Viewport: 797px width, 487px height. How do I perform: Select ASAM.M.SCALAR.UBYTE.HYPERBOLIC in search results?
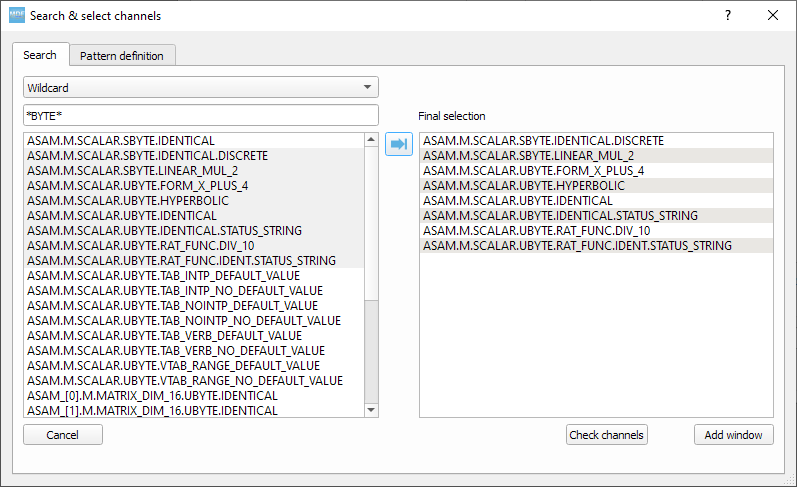tap(194, 200)
